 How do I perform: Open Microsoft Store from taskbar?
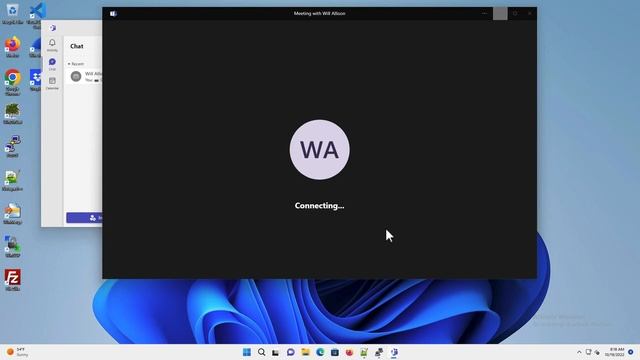tap(335, 352)
